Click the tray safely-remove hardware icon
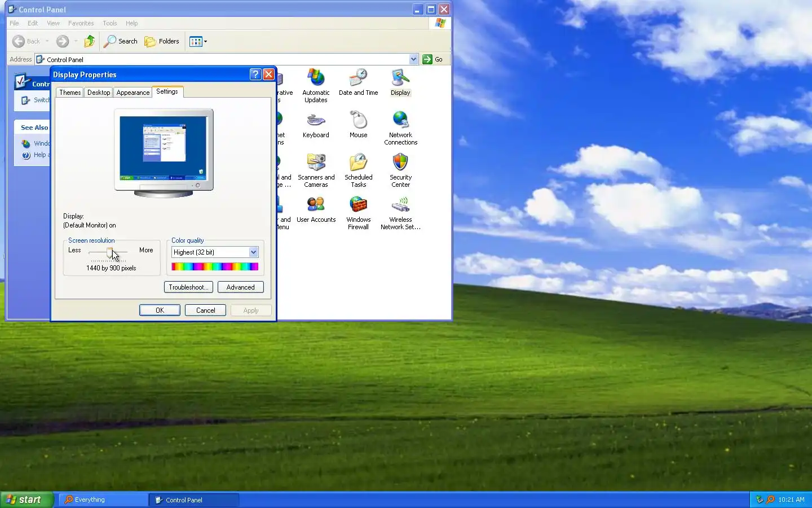This screenshot has width=812, height=508. pos(759,500)
